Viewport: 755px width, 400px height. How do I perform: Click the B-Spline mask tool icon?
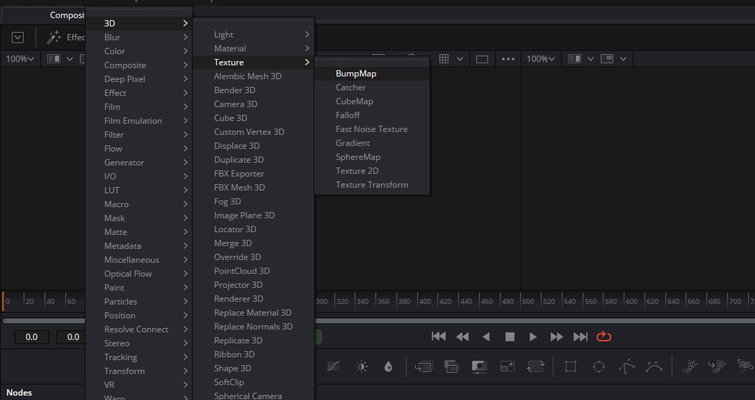click(x=654, y=367)
